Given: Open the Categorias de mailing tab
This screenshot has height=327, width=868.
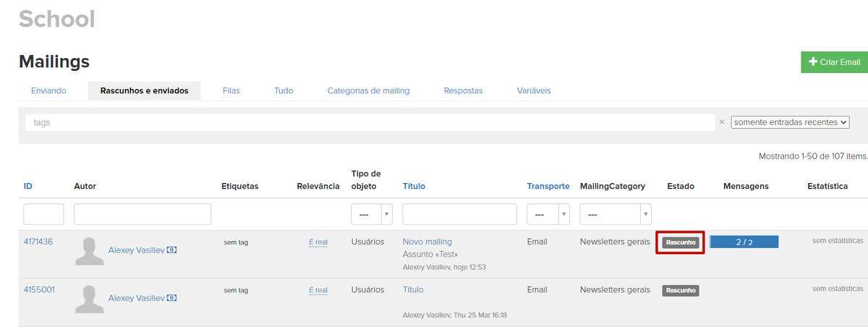Looking at the screenshot, I should point(368,91).
